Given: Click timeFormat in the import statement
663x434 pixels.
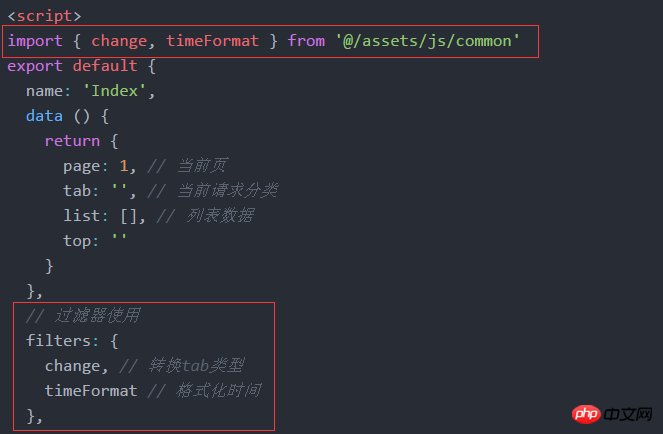Looking at the screenshot, I should pos(212,41).
